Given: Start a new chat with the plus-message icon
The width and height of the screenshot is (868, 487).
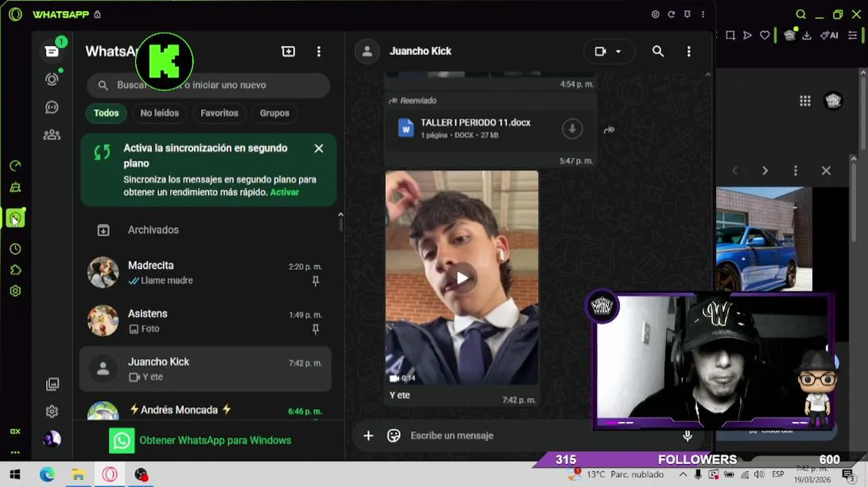Looking at the screenshot, I should 289,51.
